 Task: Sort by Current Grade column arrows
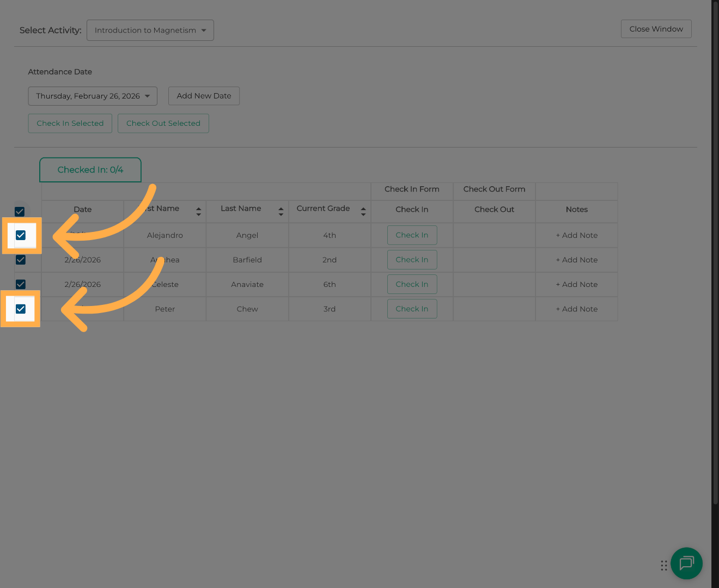point(363,211)
